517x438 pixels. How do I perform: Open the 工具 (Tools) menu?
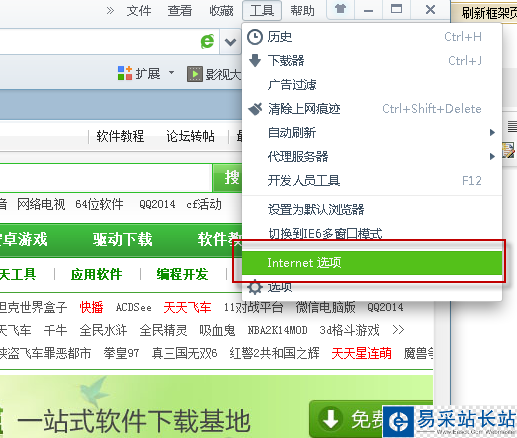tap(262, 11)
